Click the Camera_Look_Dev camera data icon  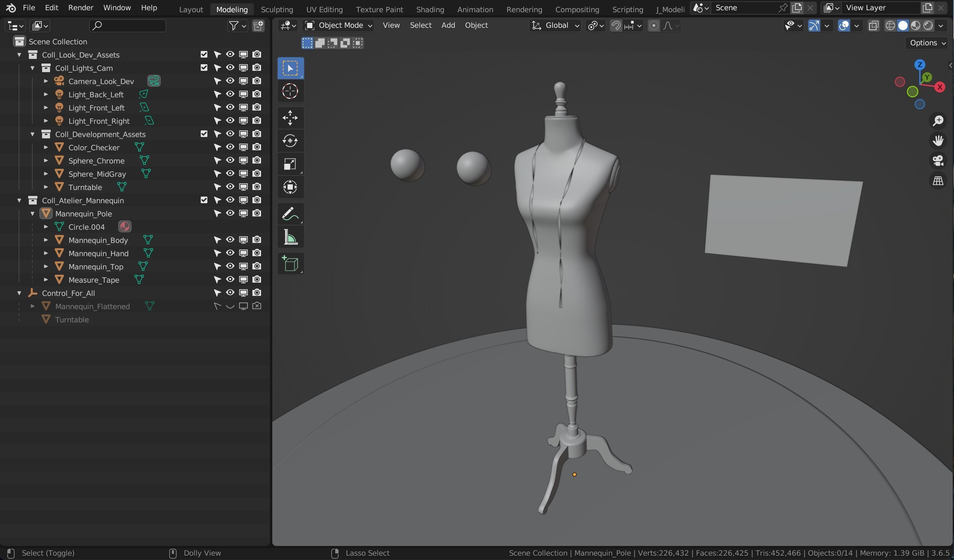pos(154,81)
